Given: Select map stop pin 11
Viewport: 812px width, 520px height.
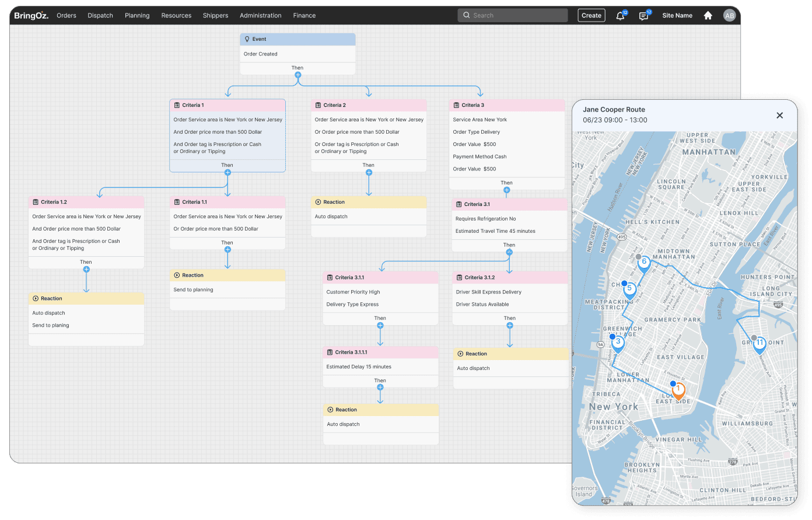Looking at the screenshot, I should point(759,344).
